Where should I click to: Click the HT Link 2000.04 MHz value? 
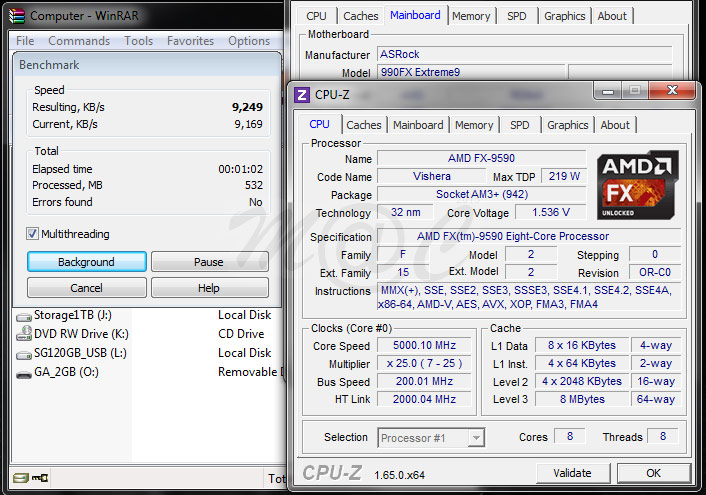pos(424,399)
